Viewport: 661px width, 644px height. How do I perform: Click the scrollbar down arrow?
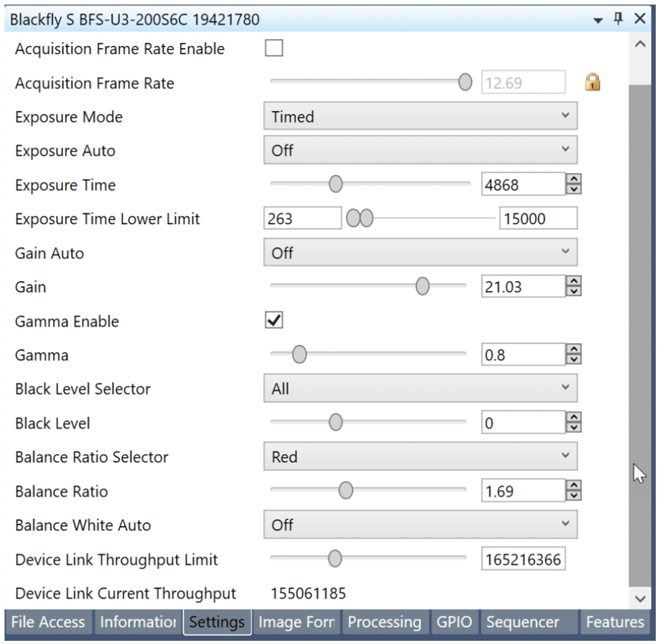point(640,598)
